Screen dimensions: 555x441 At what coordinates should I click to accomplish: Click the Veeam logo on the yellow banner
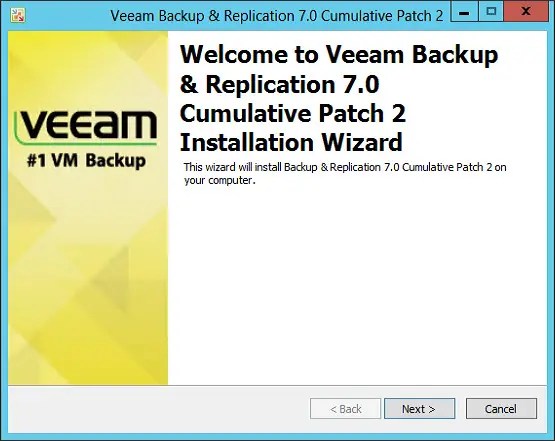(x=86, y=127)
